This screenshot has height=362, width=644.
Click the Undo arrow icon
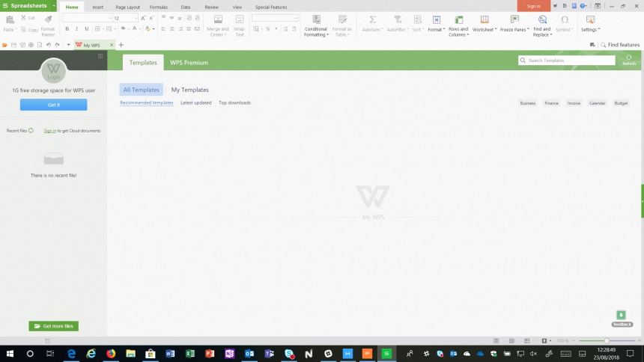tap(49, 45)
